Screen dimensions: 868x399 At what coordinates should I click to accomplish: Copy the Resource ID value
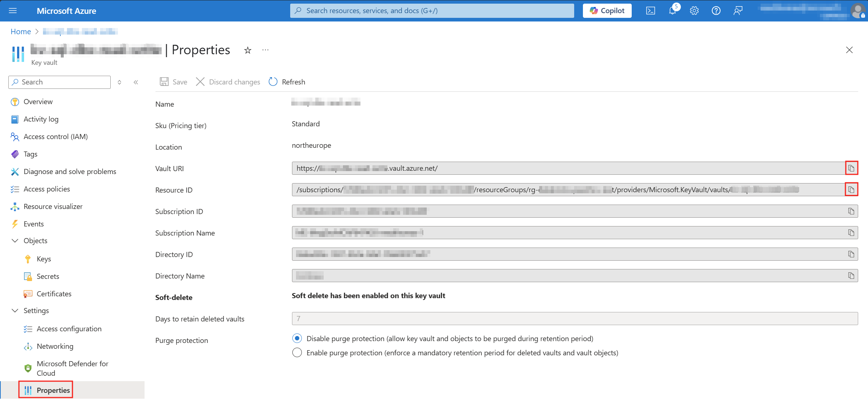coord(851,190)
